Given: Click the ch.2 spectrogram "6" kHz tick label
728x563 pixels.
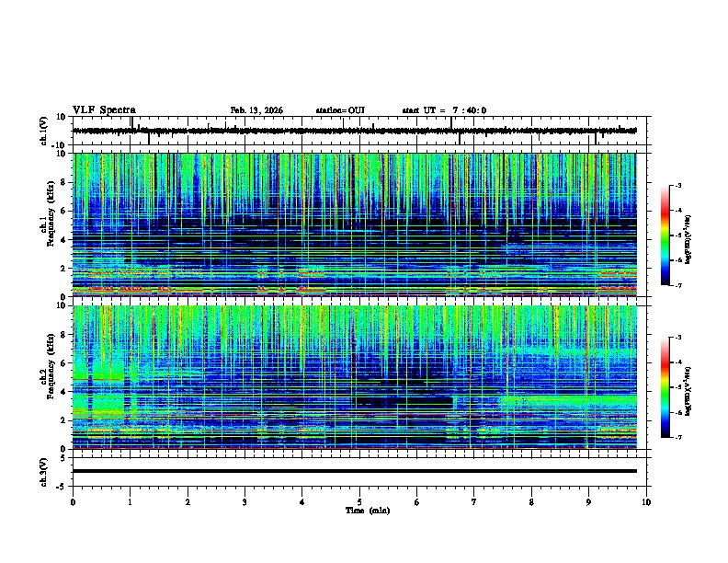Looking at the screenshot, I should tap(63, 363).
